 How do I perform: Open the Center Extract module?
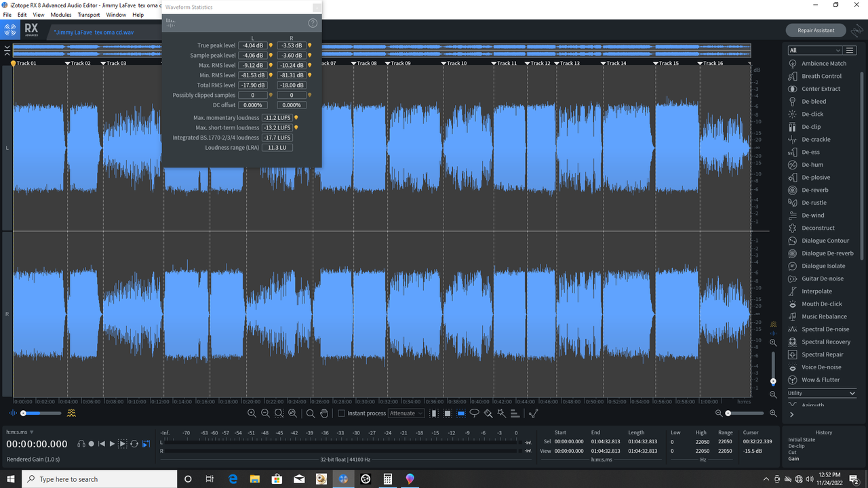(x=814, y=89)
